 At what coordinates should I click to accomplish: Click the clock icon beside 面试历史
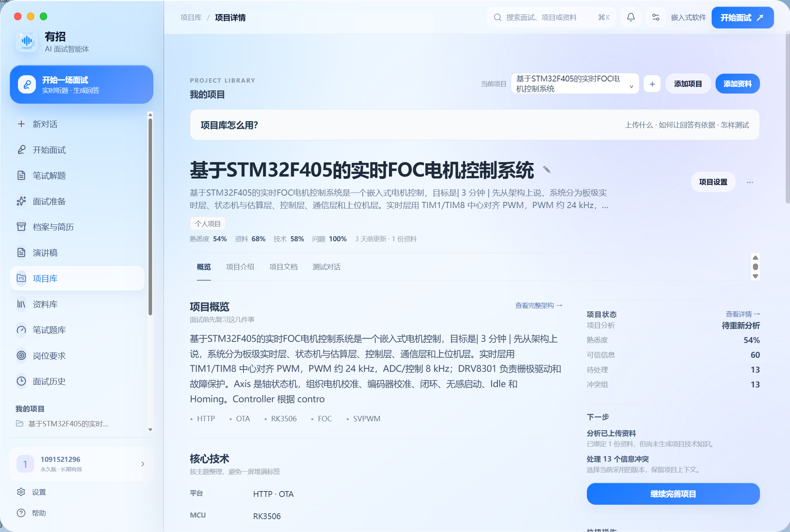[21, 381]
